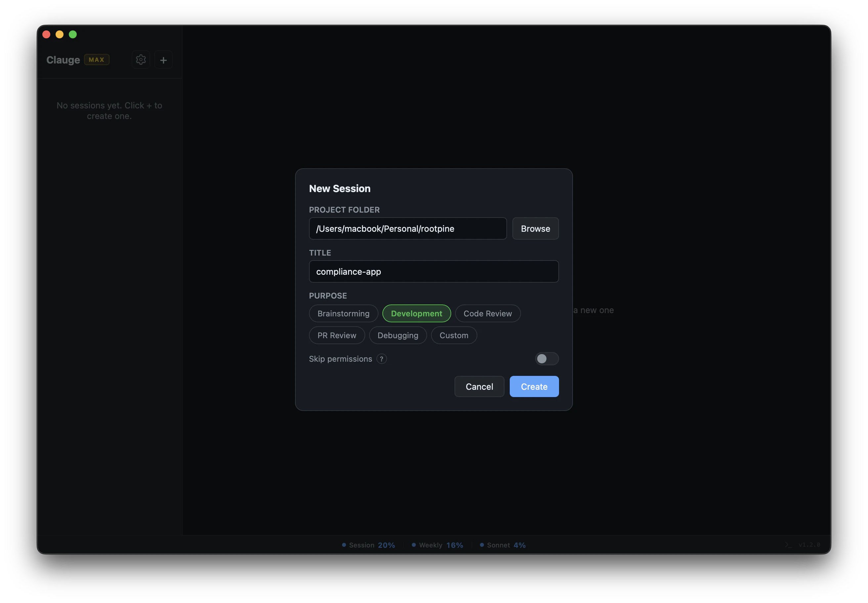Pick Custom purpose option
Screen dimensions: 868x603
tap(454, 336)
